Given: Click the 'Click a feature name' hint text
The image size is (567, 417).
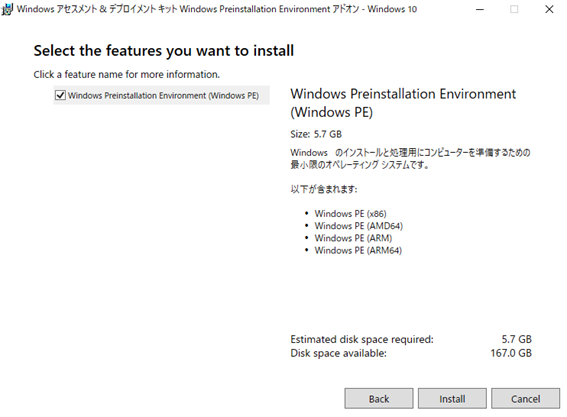Looking at the screenshot, I should (127, 75).
